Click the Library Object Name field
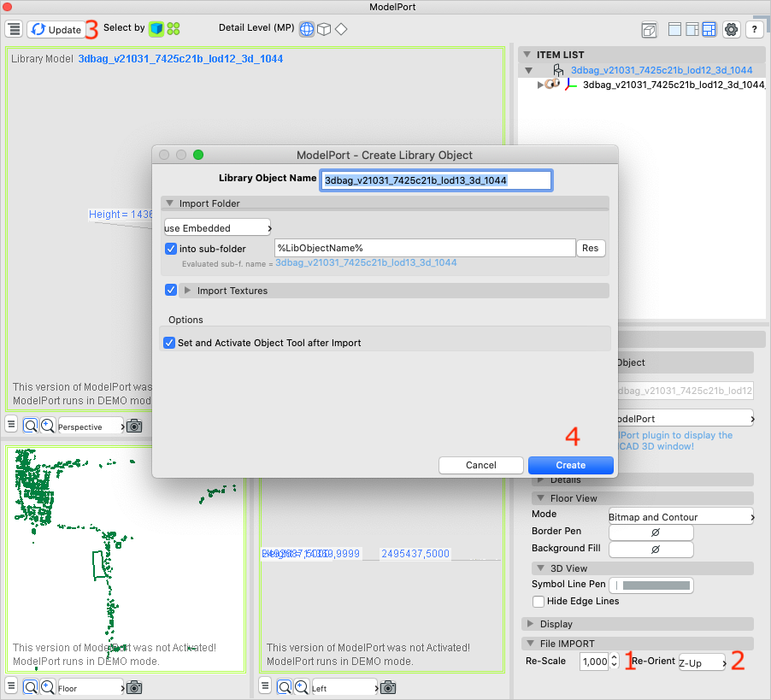This screenshot has height=700, width=771. pyautogui.click(x=436, y=180)
